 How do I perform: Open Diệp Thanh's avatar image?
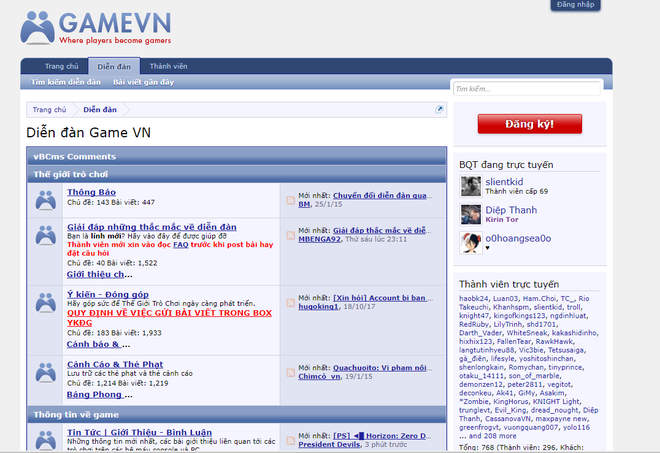pyautogui.click(x=471, y=215)
